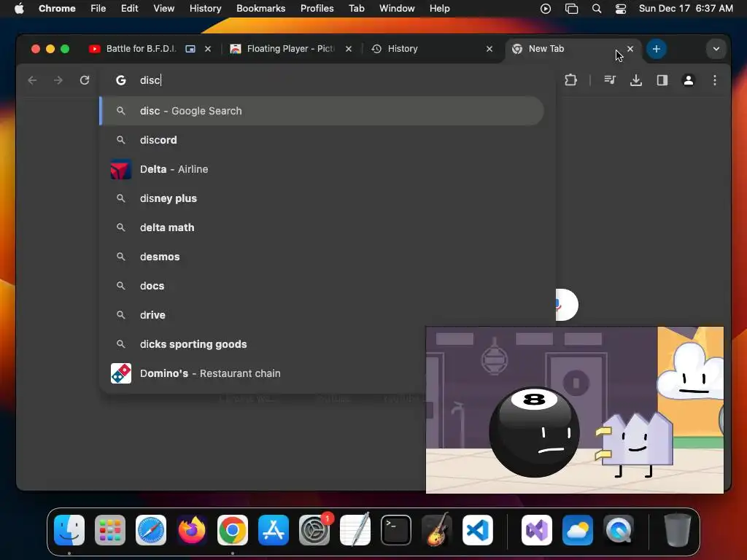Open the Chrome app menu

click(x=57, y=9)
